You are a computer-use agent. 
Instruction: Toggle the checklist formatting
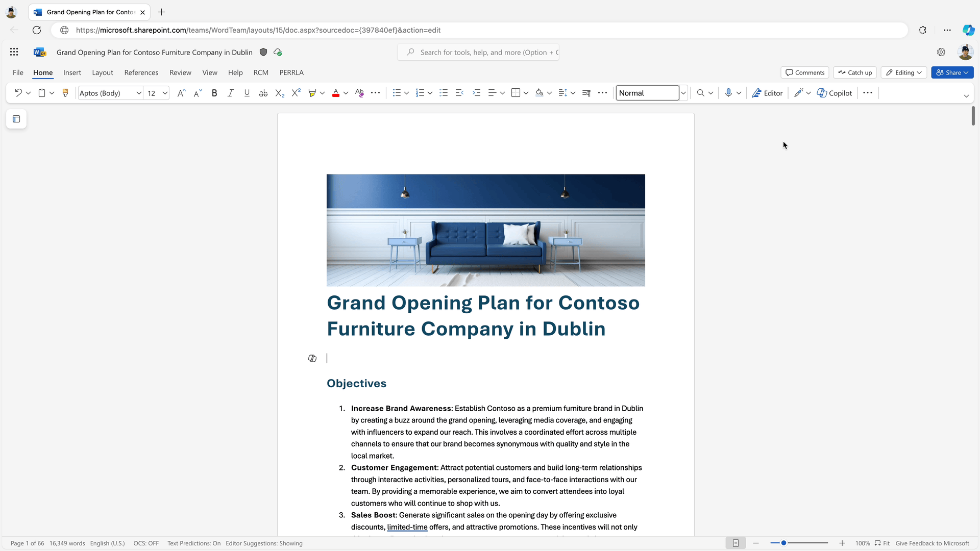pos(444,93)
